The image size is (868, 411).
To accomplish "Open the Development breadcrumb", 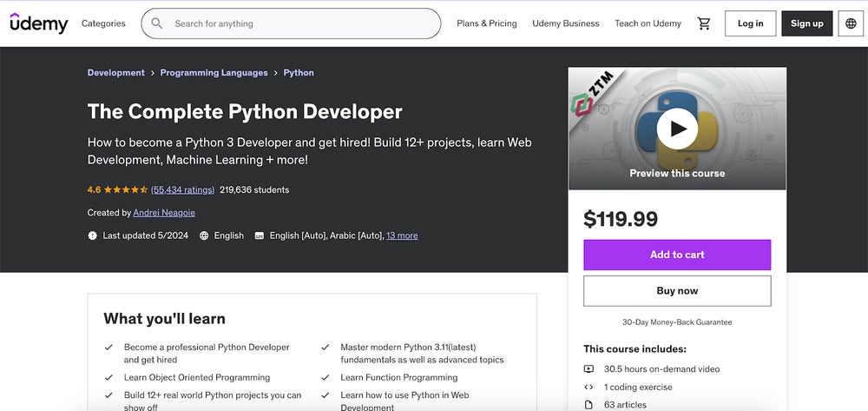I will (115, 73).
